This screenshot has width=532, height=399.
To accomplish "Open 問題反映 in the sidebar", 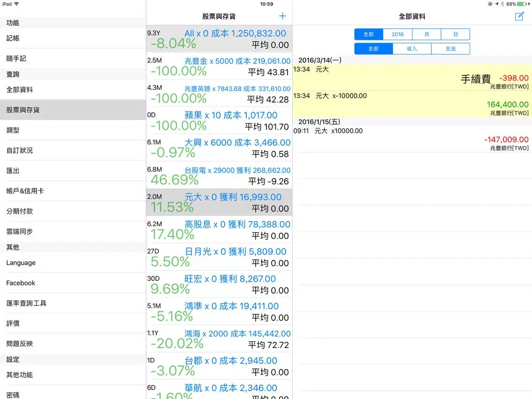I will 73,344.
